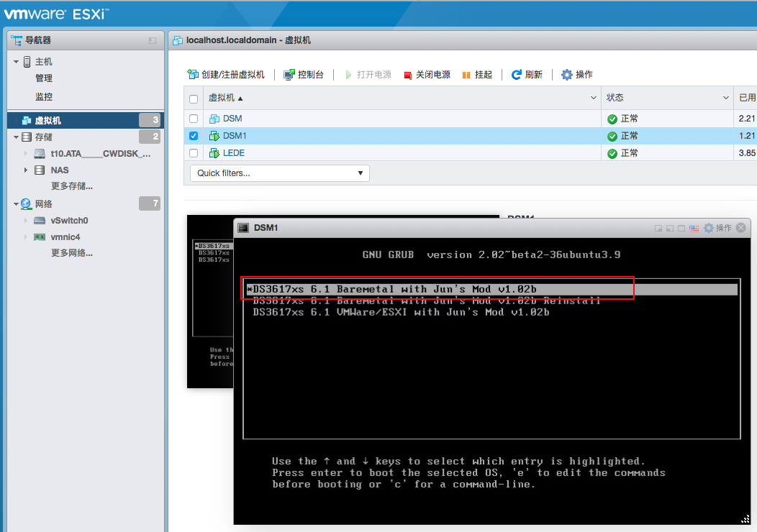This screenshot has height=532, width=757.
Task: Click the network count badge 7
Action: [x=150, y=203]
